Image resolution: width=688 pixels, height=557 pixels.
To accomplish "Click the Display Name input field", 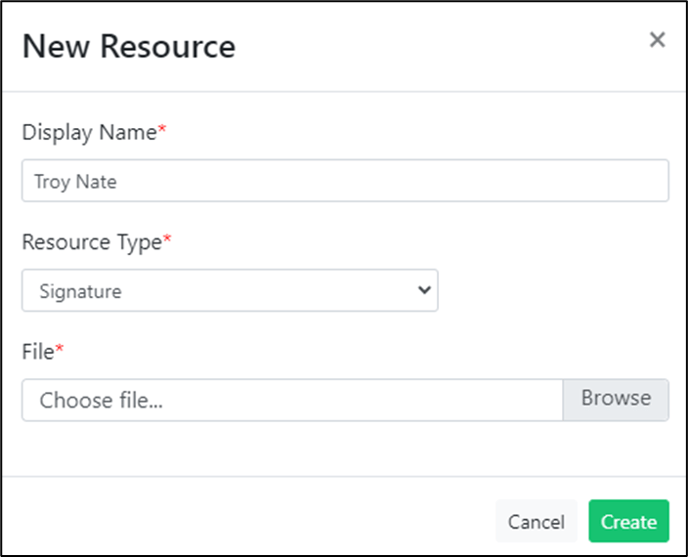I will (x=345, y=180).
